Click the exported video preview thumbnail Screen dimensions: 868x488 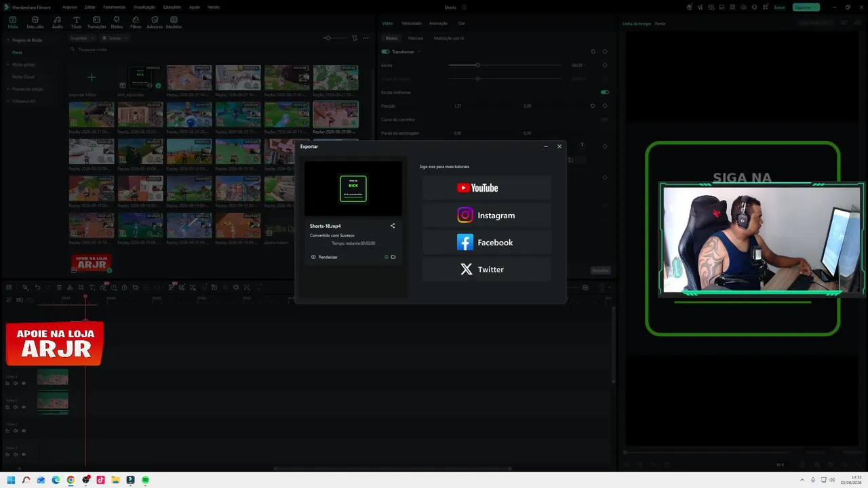pos(353,188)
